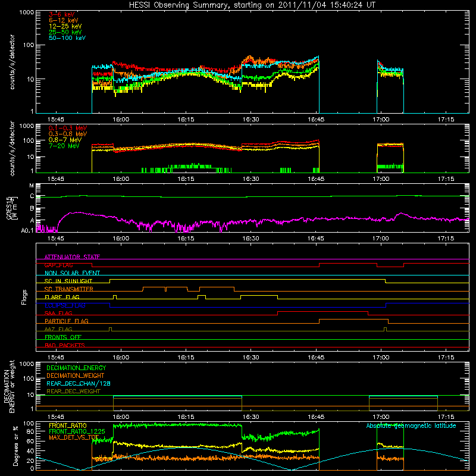Select the BAD_PACKETS flag label
Image resolution: width=476 pixels, height=476 pixels.
[65, 345]
